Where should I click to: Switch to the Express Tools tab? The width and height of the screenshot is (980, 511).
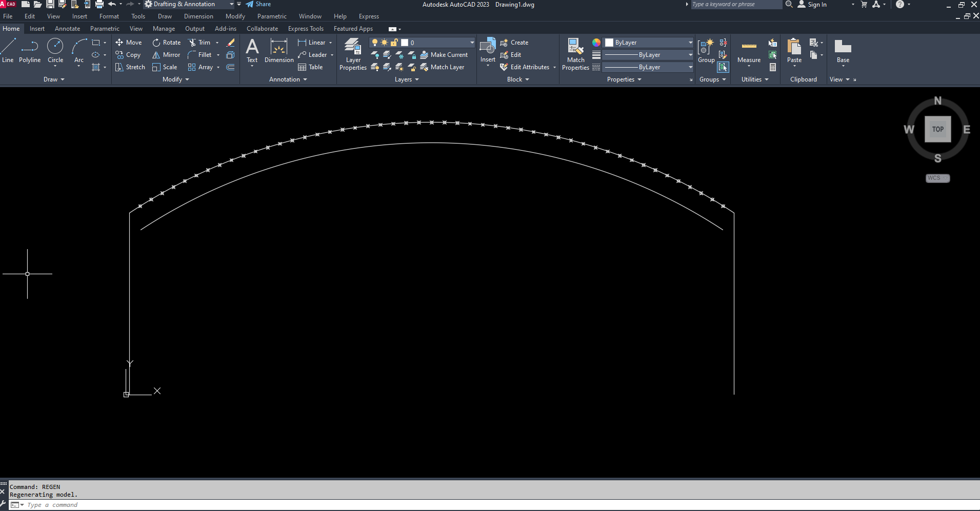coord(306,29)
